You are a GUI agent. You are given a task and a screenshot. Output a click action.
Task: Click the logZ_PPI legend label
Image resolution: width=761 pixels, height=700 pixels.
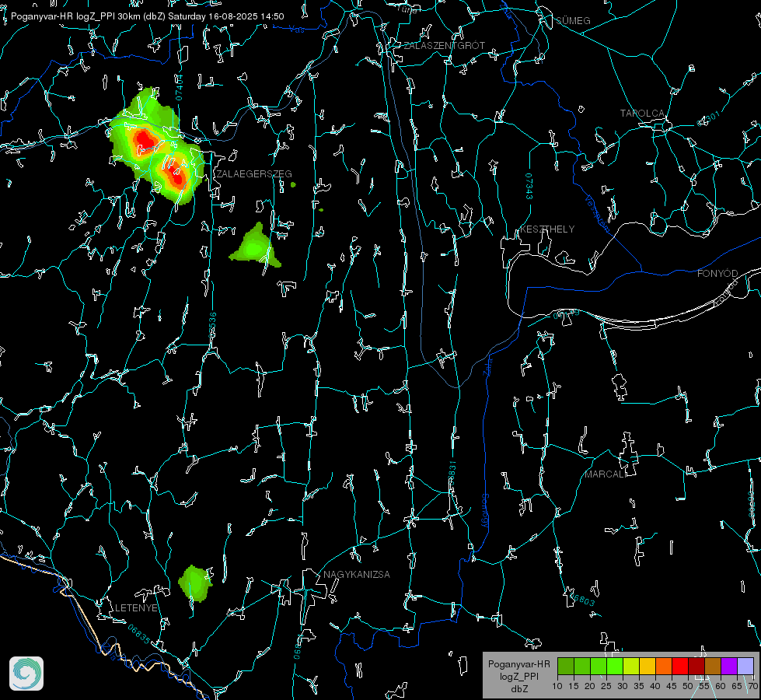(518, 677)
